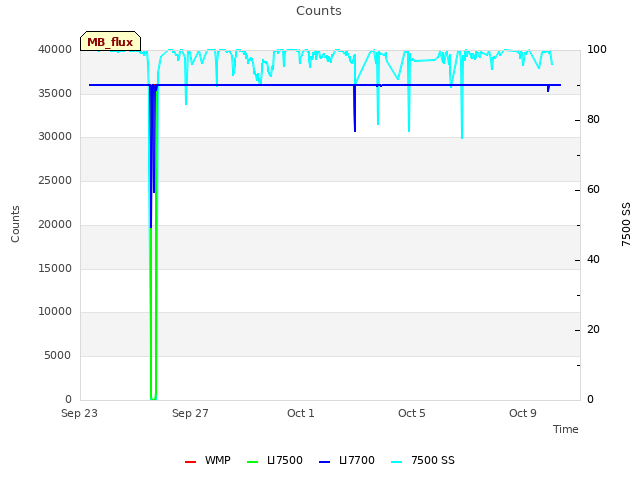Click the 'Sep 23' x-axis label
The width and height of the screenshot is (640, 480).
click(80, 413)
